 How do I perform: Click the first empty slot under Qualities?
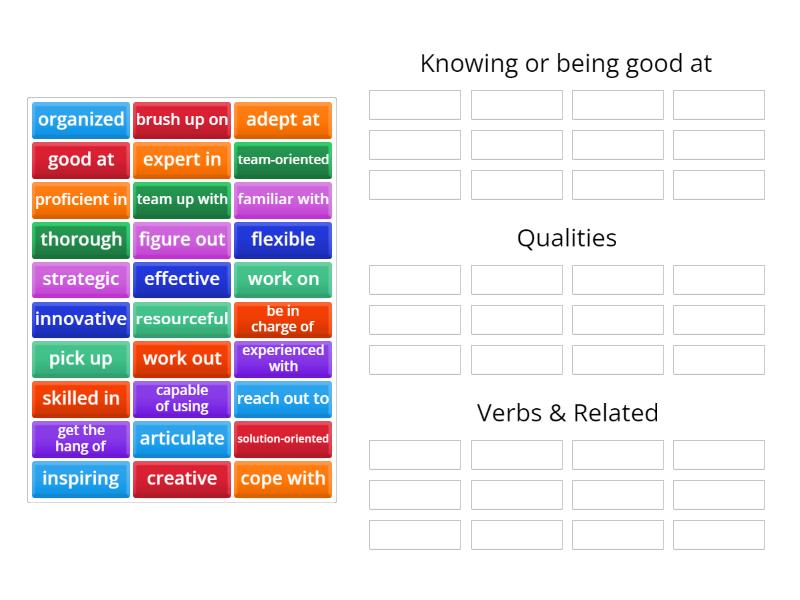413,279
